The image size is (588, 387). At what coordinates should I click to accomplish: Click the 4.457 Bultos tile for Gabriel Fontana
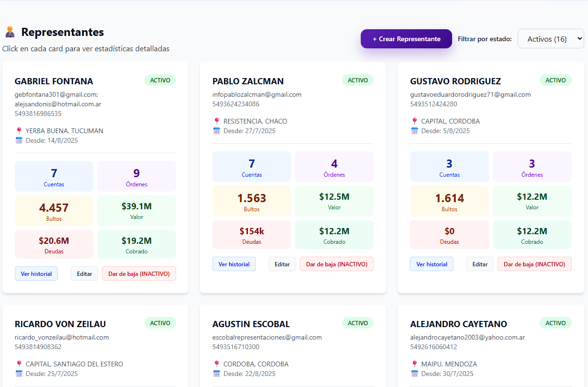tap(54, 211)
